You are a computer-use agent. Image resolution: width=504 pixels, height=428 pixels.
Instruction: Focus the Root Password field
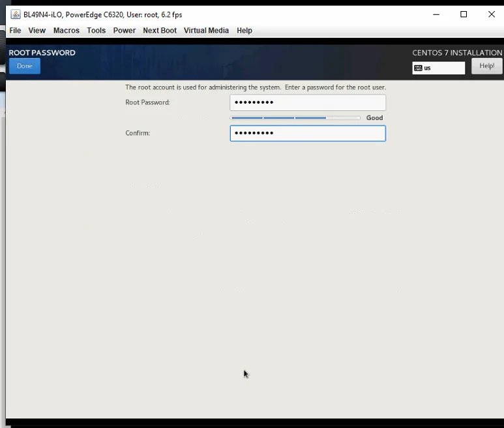[308, 102]
